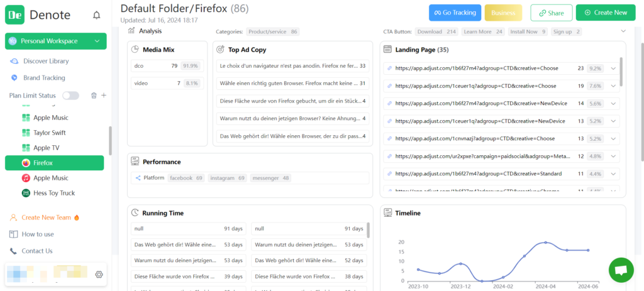The image size is (644, 291).
Task: Click Product/service 86 category tag
Action: tap(273, 31)
